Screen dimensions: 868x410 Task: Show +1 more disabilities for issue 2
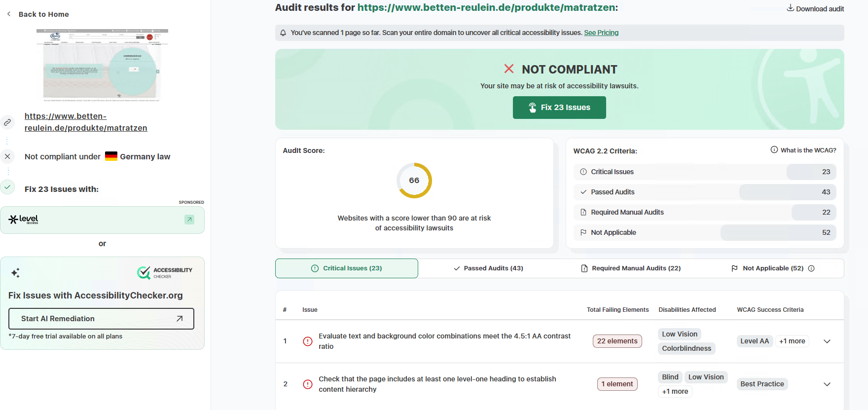click(x=675, y=391)
